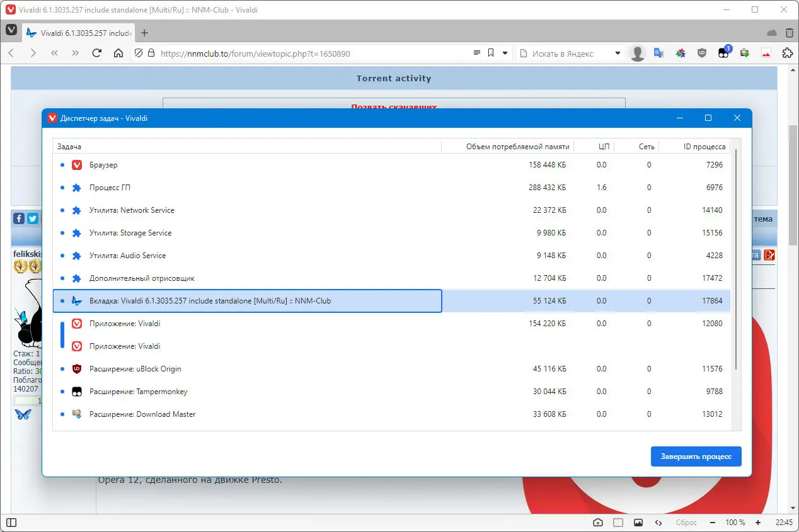Click the 22:45 clock in status bar
This screenshot has height=532, width=799.
tap(784, 523)
